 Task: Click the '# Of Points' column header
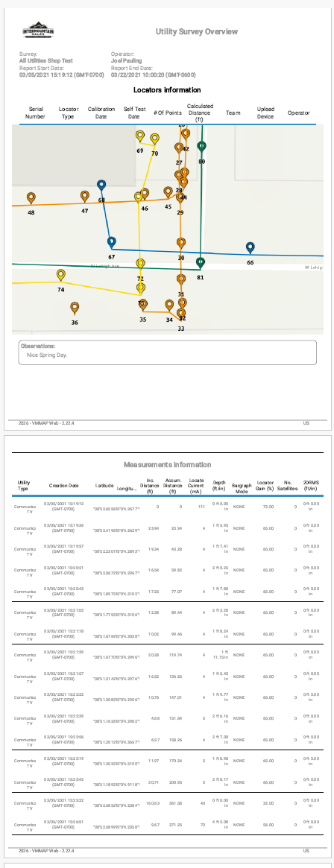167,113
